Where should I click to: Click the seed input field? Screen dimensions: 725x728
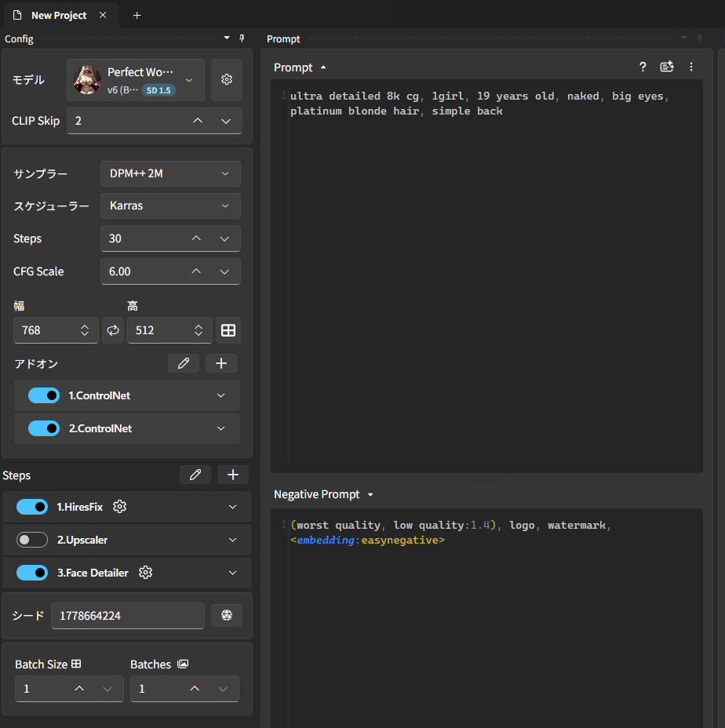pyautogui.click(x=128, y=616)
